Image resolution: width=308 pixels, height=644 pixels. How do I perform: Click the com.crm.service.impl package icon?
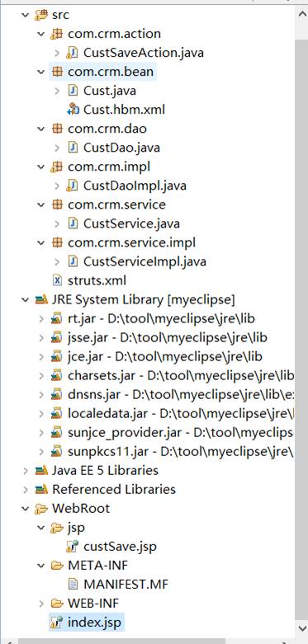click(57, 242)
